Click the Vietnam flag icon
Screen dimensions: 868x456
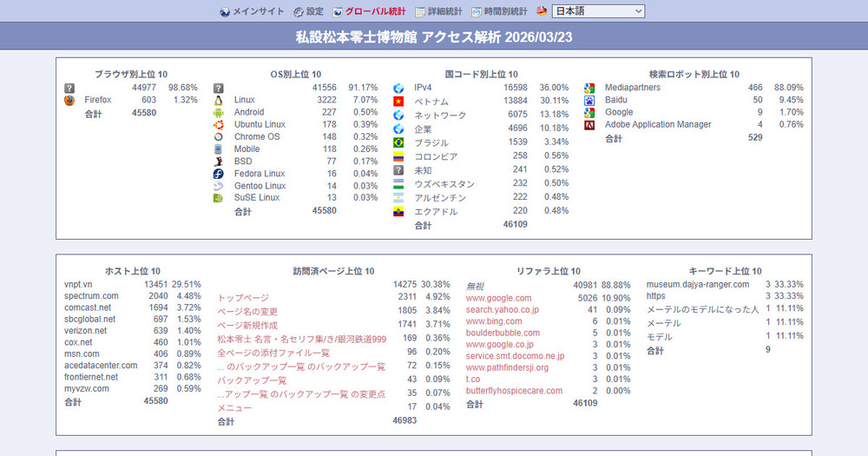tap(398, 102)
